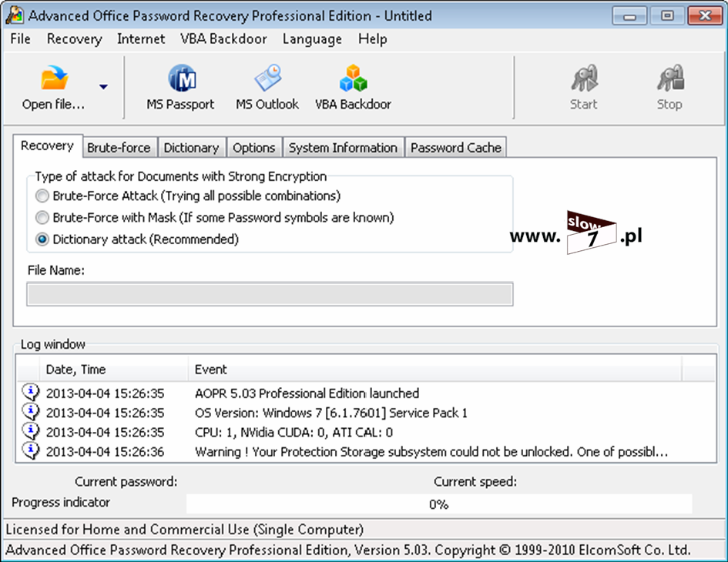The image size is (728, 562).
Task: Click the Event column header
Action: 435,370
